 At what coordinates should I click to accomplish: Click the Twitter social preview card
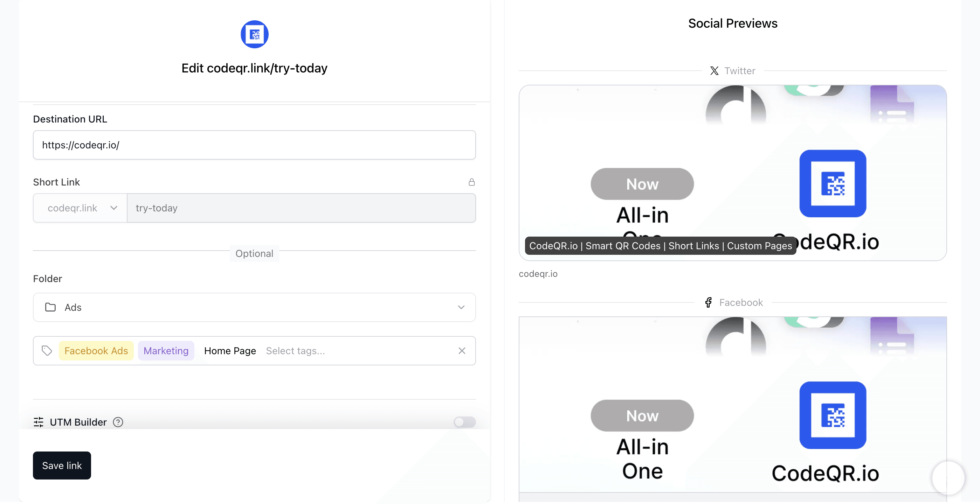click(732, 173)
